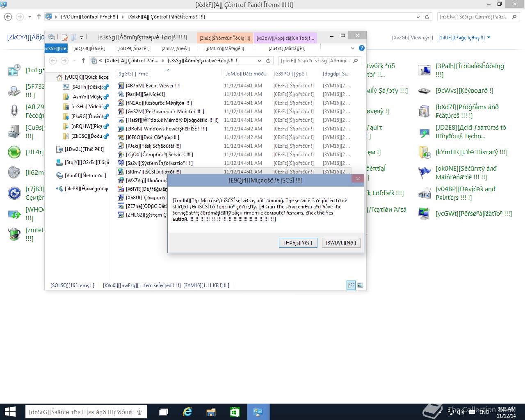The image size is (525, 420).
Task: Select Desktop in navigation pane
Action: coord(86,87)
